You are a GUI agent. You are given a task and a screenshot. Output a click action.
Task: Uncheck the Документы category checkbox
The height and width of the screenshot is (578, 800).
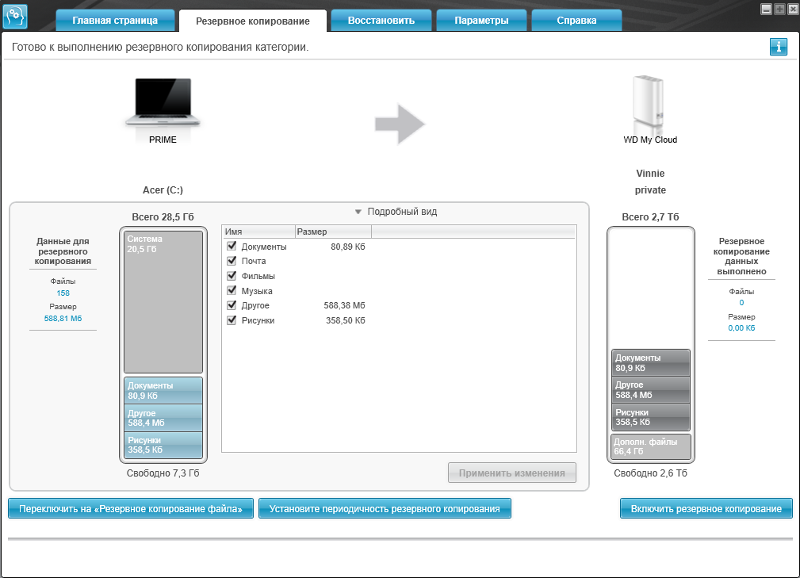point(232,246)
